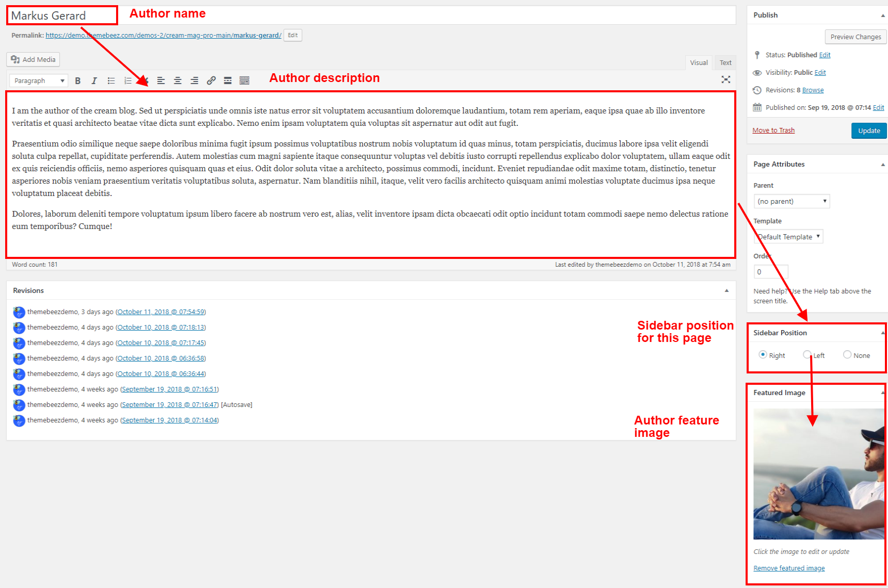Collapse the Sidebar Position panel
This screenshot has width=888, height=588.
point(883,333)
